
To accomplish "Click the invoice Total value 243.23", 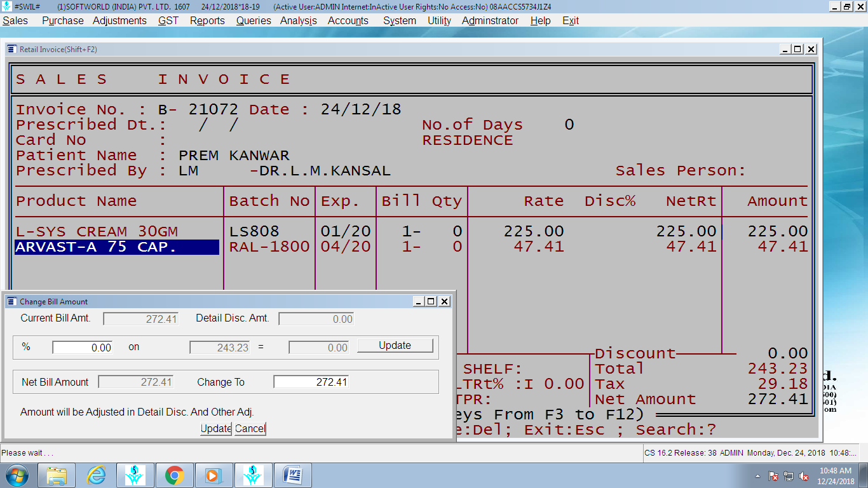I will point(778,369).
